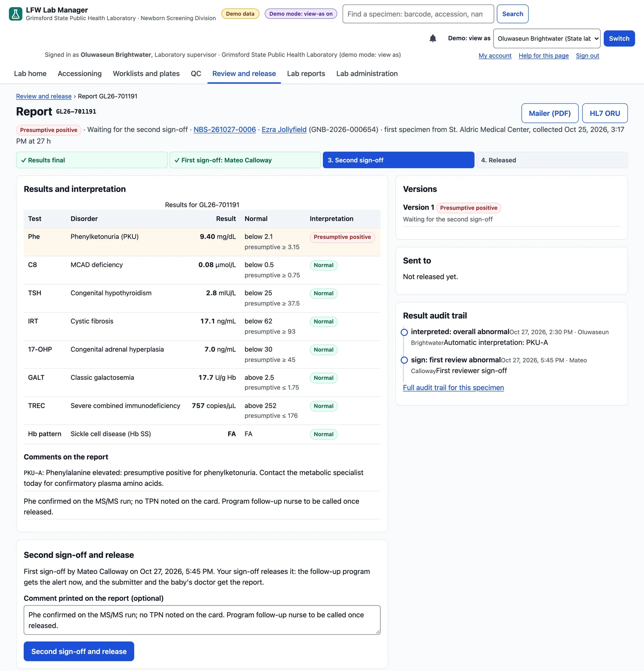Open Worklists and plates tab
Viewport: 644px width, 671px height.
pyautogui.click(x=146, y=74)
